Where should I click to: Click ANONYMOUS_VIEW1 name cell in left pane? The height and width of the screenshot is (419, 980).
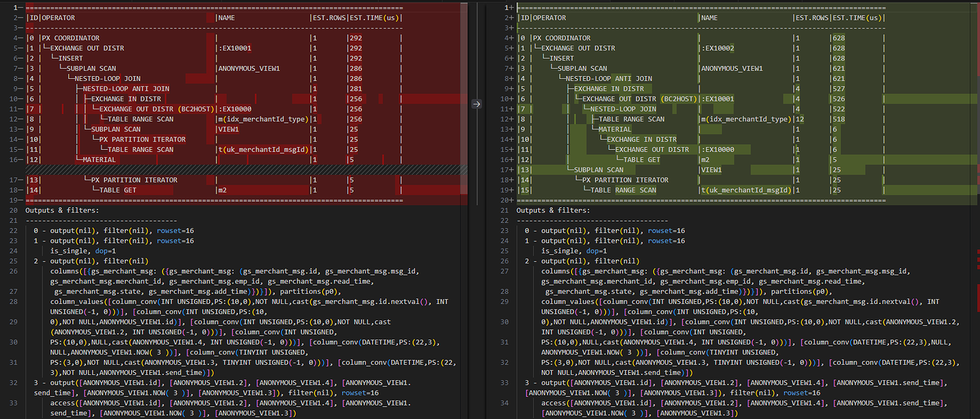(249, 68)
